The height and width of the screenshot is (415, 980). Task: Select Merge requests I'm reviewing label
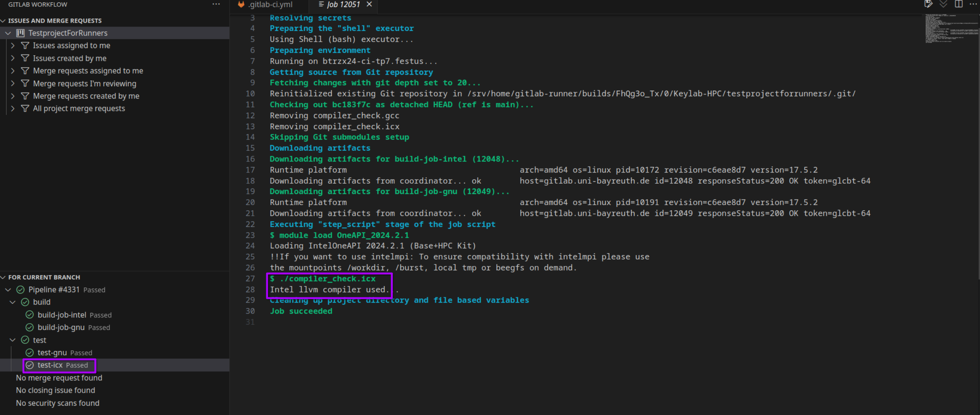click(x=85, y=83)
